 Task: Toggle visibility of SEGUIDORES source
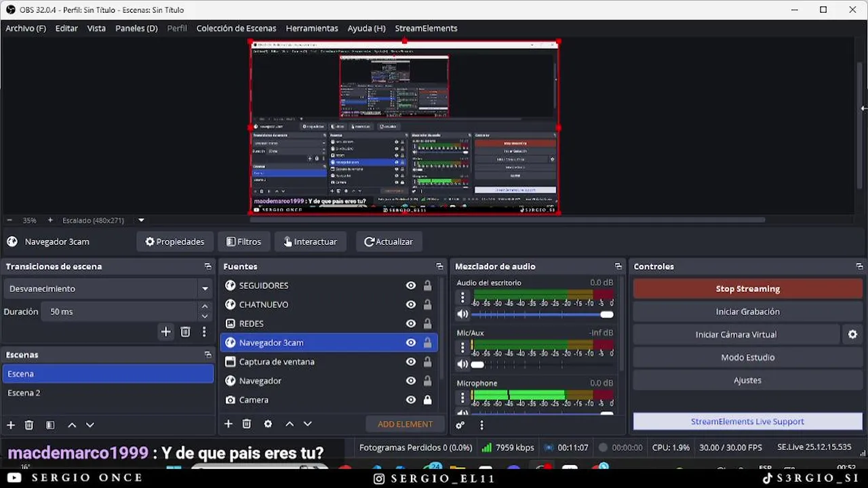(411, 286)
